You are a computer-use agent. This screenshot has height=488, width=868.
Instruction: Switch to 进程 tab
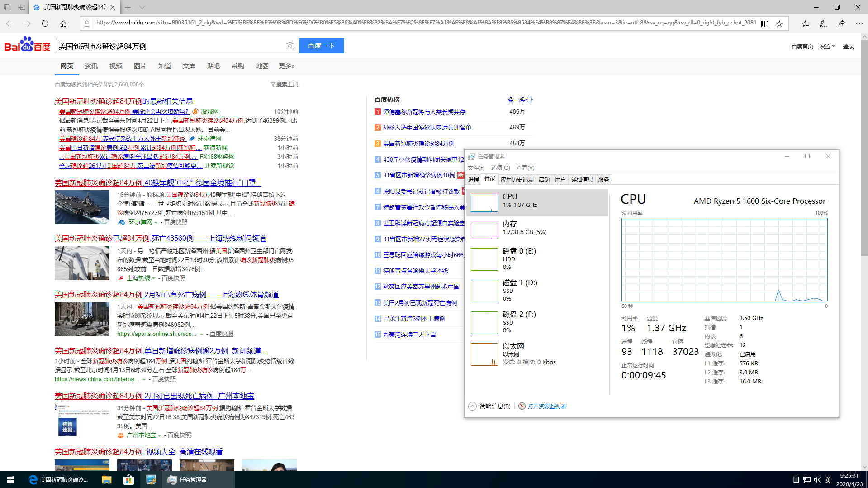click(x=474, y=180)
